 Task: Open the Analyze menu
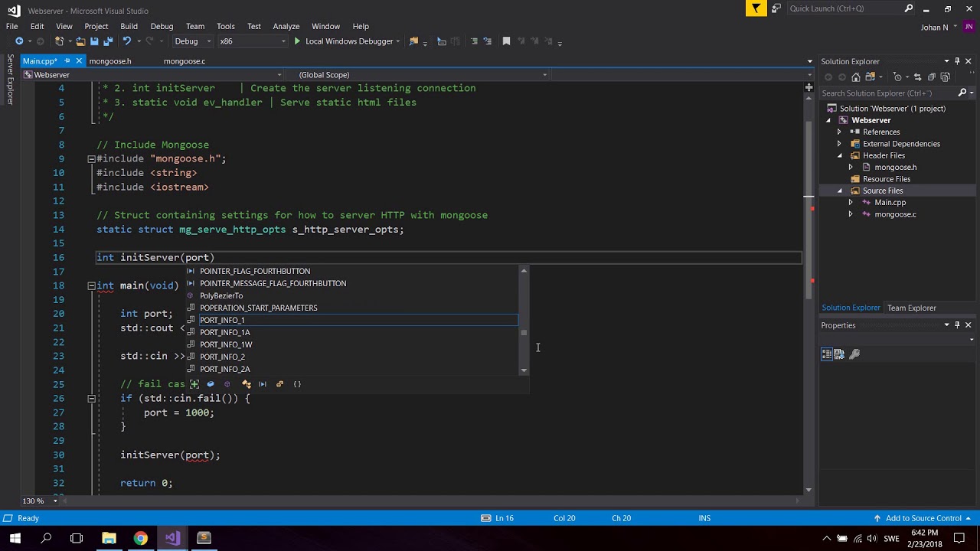(286, 26)
